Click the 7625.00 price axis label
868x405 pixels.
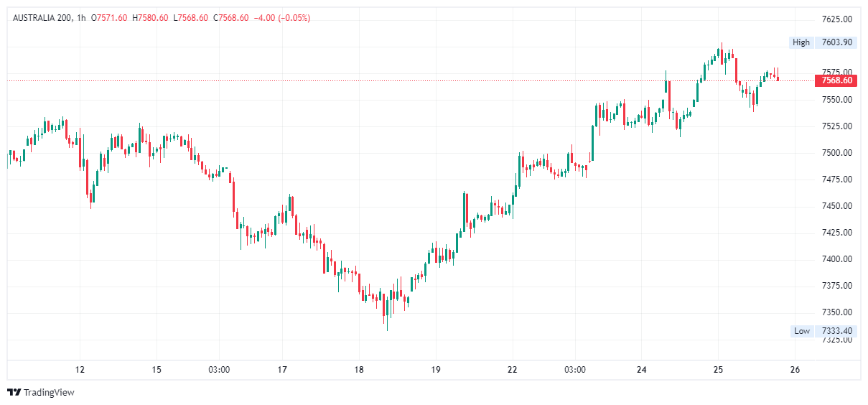(836, 19)
